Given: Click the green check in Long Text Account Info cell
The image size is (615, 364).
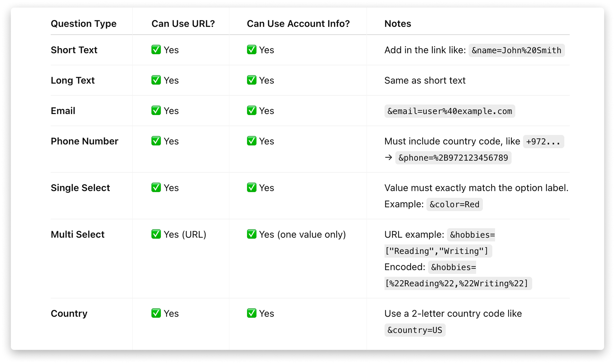Looking at the screenshot, I should [251, 80].
